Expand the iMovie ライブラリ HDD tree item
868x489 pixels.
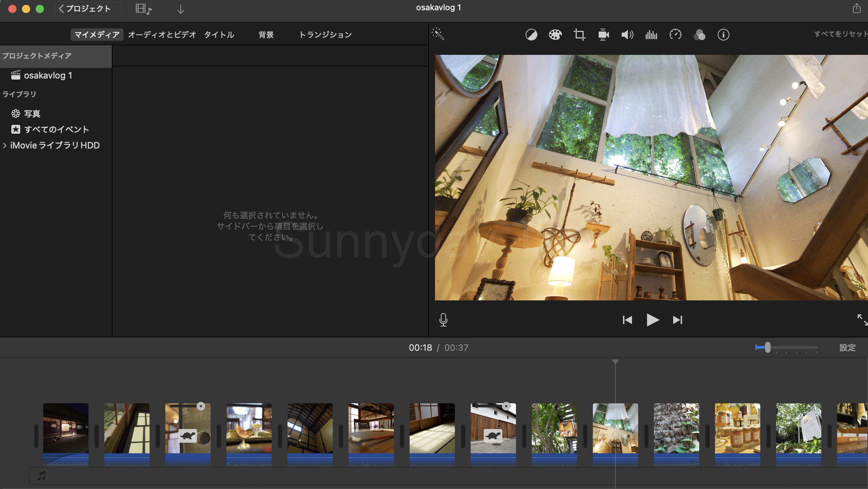tap(4, 145)
